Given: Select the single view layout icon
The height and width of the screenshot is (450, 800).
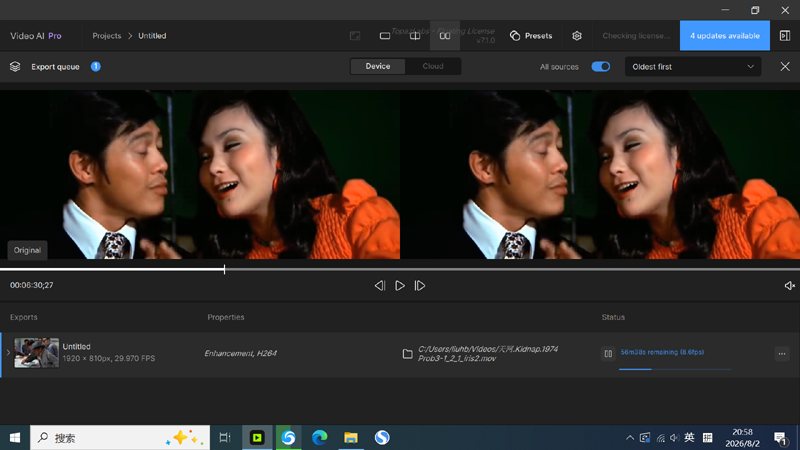Looking at the screenshot, I should pos(385,36).
